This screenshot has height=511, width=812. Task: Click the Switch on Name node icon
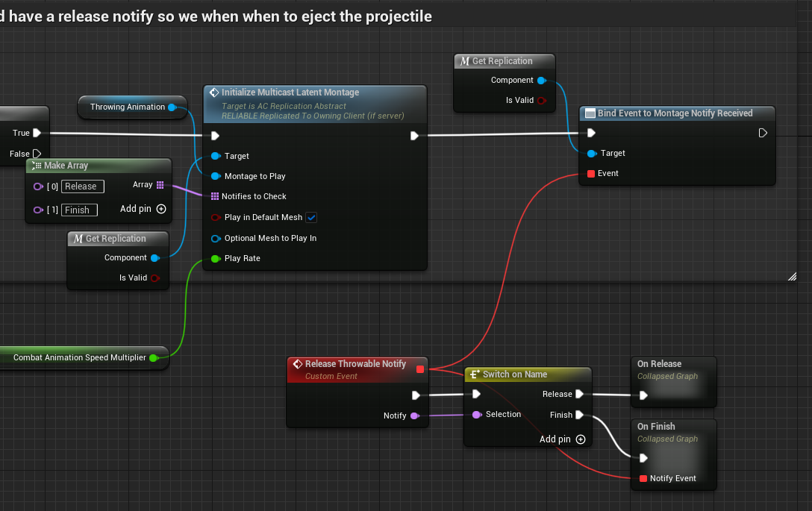tap(475, 374)
